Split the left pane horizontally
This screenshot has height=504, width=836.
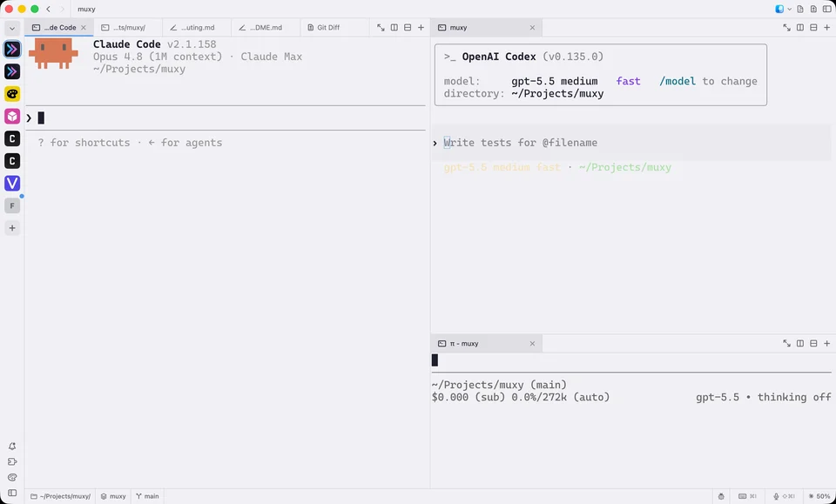click(x=408, y=28)
